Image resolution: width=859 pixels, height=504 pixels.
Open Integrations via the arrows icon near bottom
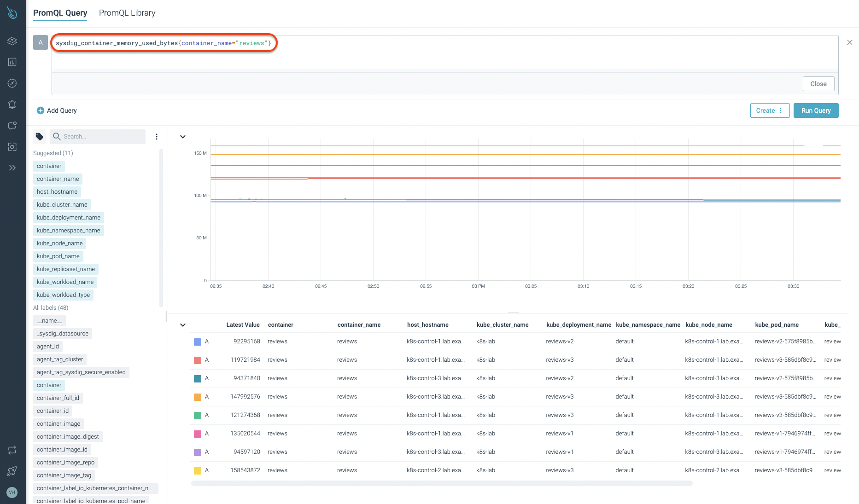tap(12, 450)
